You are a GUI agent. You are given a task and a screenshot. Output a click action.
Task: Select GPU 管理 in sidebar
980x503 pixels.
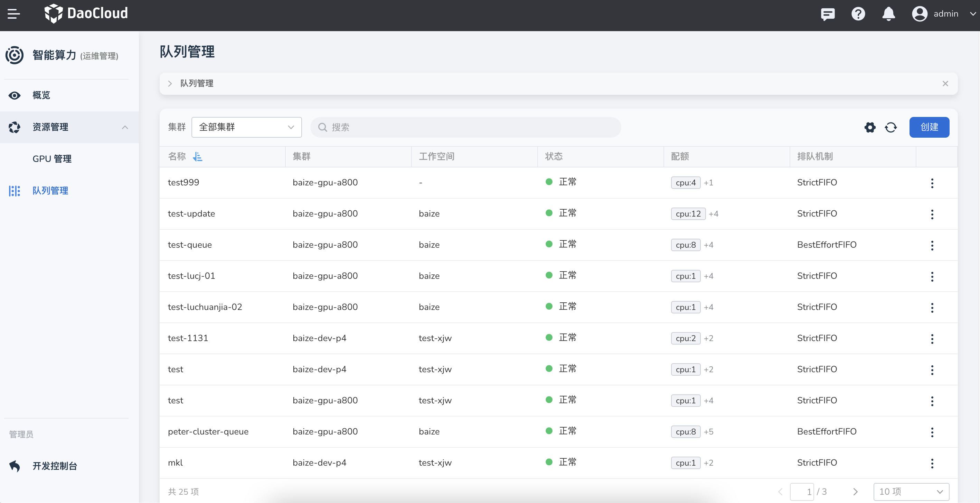(52, 159)
